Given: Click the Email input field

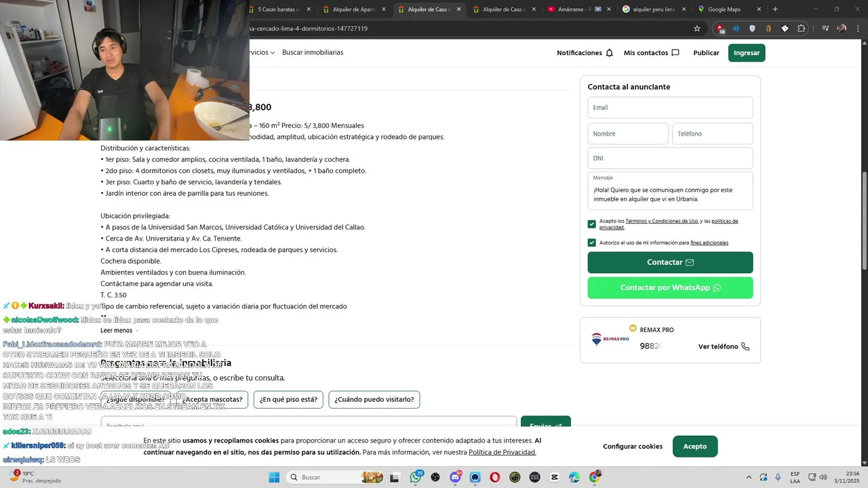Looking at the screenshot, I should tap(670, 108).
